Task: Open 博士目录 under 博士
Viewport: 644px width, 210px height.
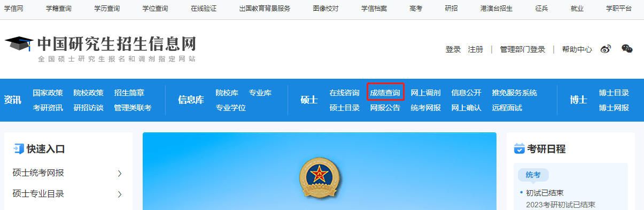Action: [x=614, y=93]
